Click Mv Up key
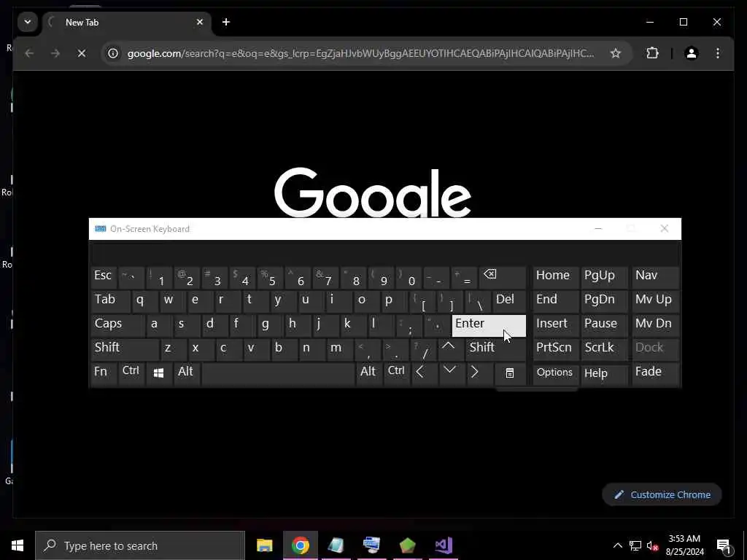 (655, 300)
